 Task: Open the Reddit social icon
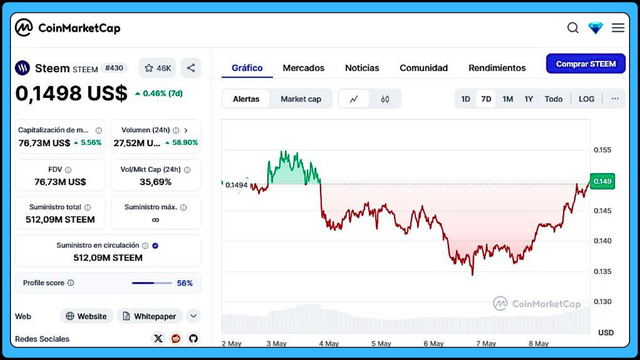coord(176,338)
